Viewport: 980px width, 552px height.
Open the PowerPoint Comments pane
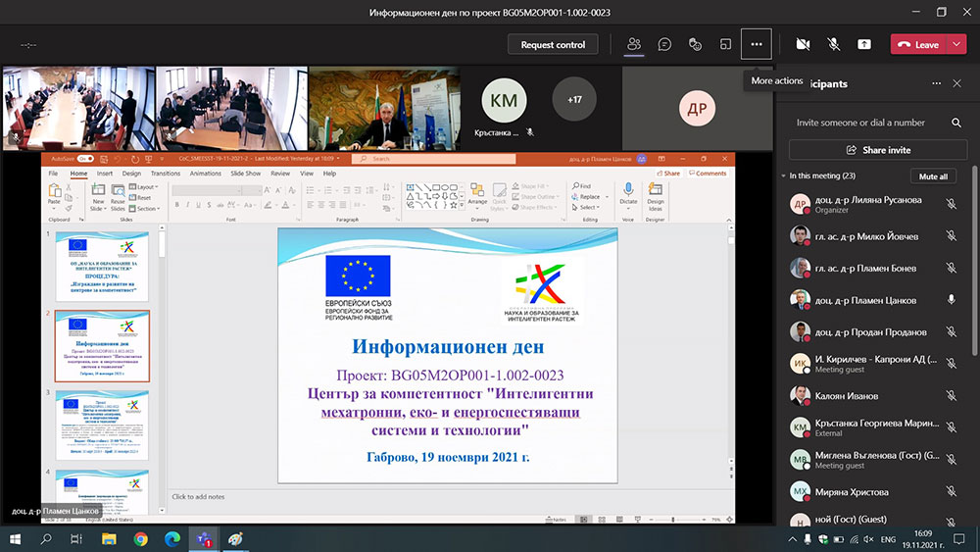tap(708, 174)
